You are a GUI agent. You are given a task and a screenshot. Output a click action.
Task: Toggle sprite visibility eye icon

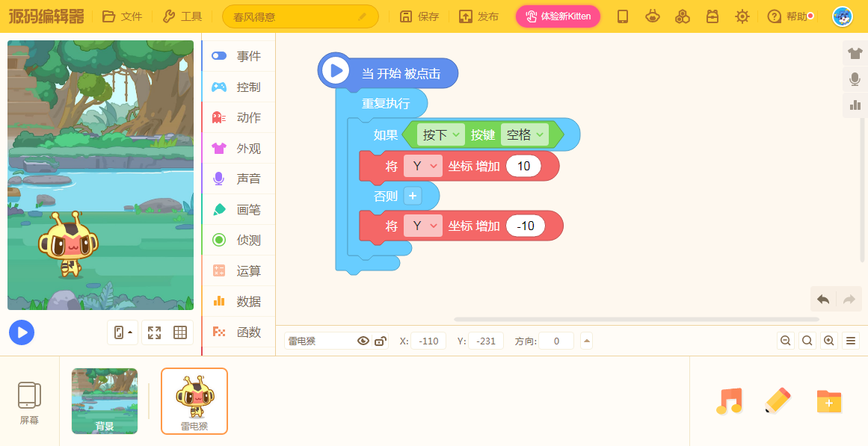tap(363, 341)
